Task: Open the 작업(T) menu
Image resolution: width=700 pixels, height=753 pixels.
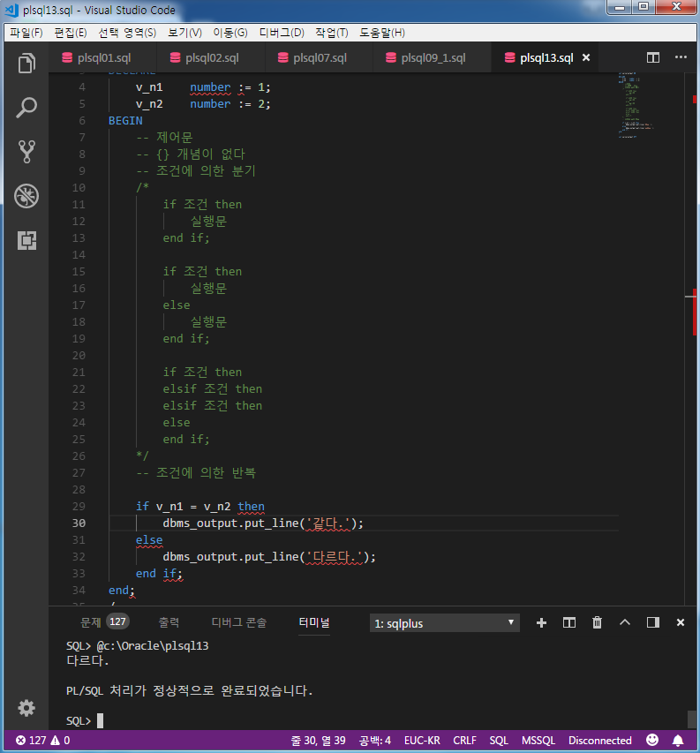Action: point(332,33)
